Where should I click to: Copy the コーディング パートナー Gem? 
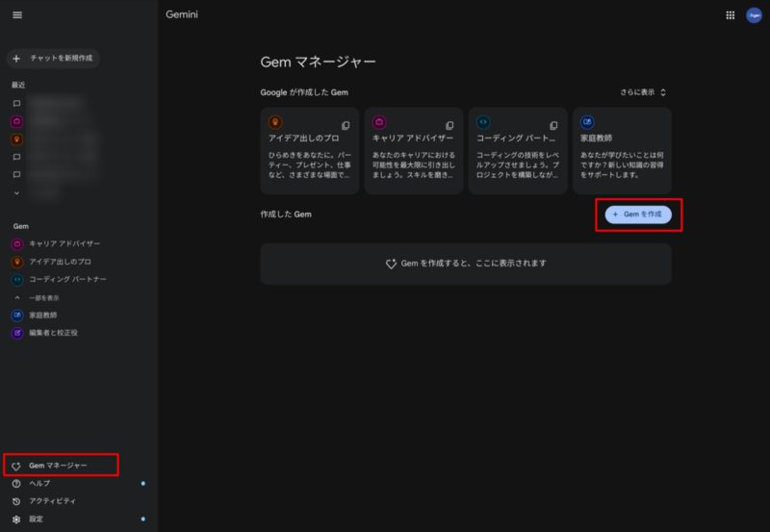click(553, 126)
